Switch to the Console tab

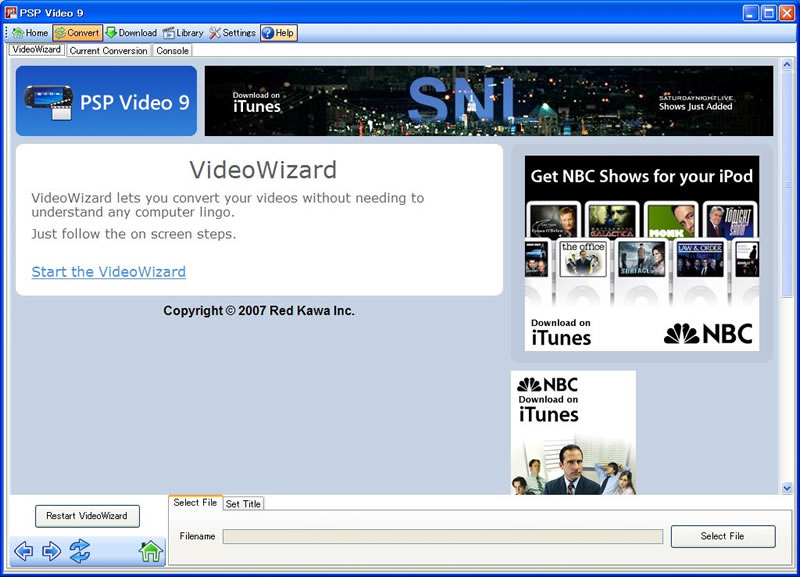tap(172, 51)
